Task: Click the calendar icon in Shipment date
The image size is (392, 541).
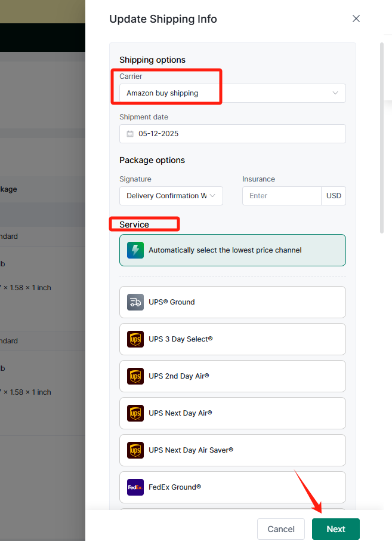Action: tap(130, 134)
